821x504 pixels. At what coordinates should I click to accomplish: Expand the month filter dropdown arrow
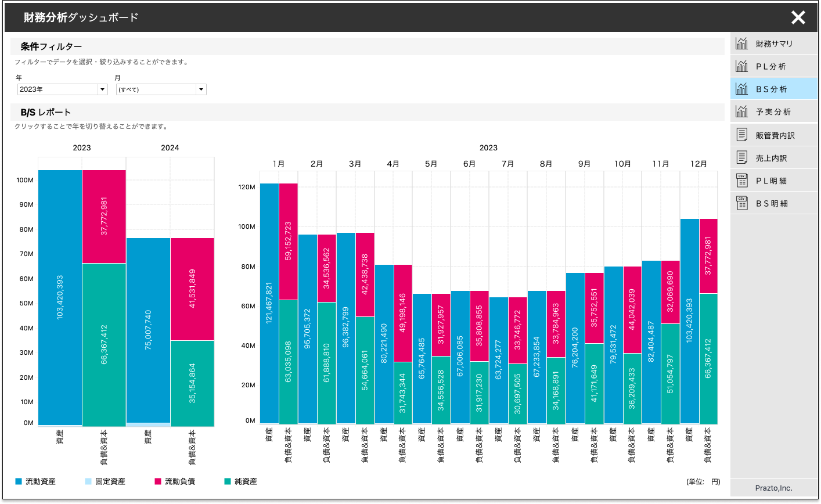[x=200, y=89]
